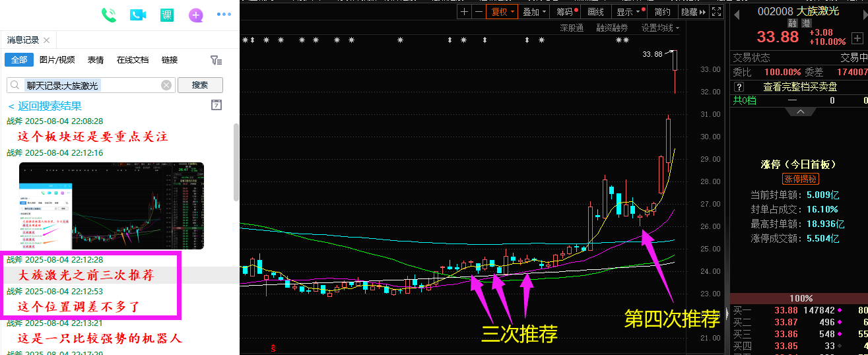Open the calendar date picker icon
Viewport: 868px width, 355px height.
click(x=216, y=105)
